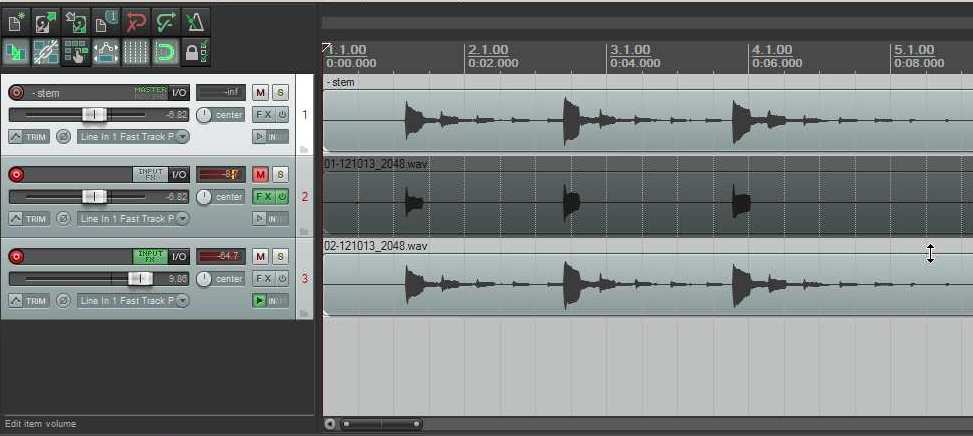The height and width of the screenshot is (436, 973).
Task: Open the green FX chain on track 2
Action: tap(264, 197)
